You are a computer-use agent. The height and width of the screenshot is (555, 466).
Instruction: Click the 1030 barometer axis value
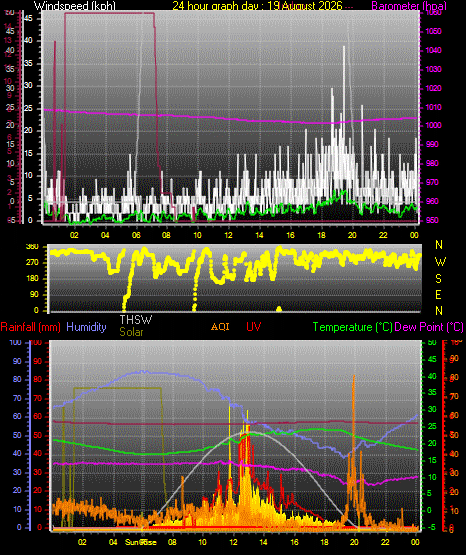pos(433,69)
